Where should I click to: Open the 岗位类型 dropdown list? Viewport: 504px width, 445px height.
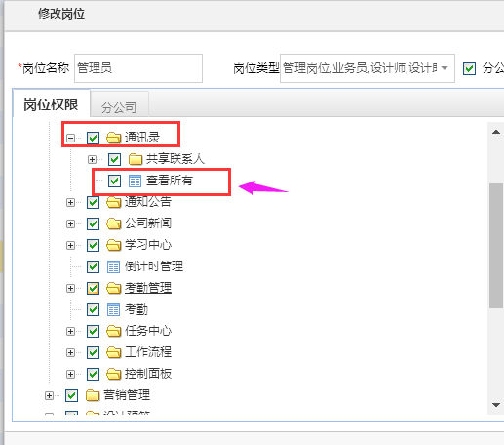pyautogui.click(x=445, y=68)
